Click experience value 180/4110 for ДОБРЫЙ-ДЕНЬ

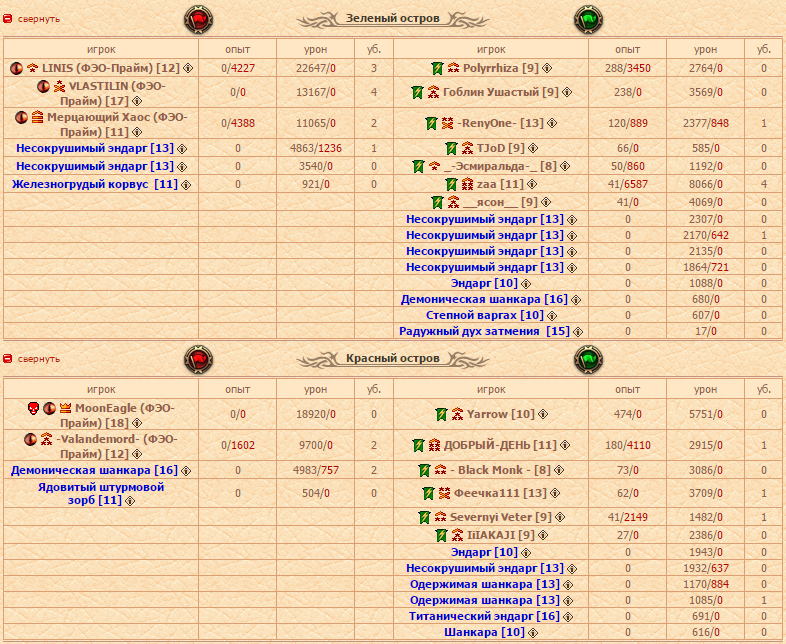627,445
